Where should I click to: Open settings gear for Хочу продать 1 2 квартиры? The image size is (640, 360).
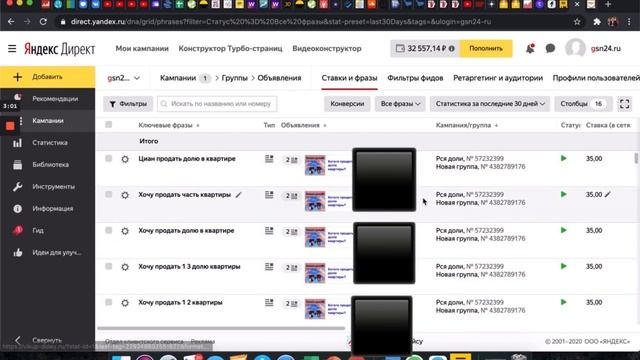tap(125, 303)
